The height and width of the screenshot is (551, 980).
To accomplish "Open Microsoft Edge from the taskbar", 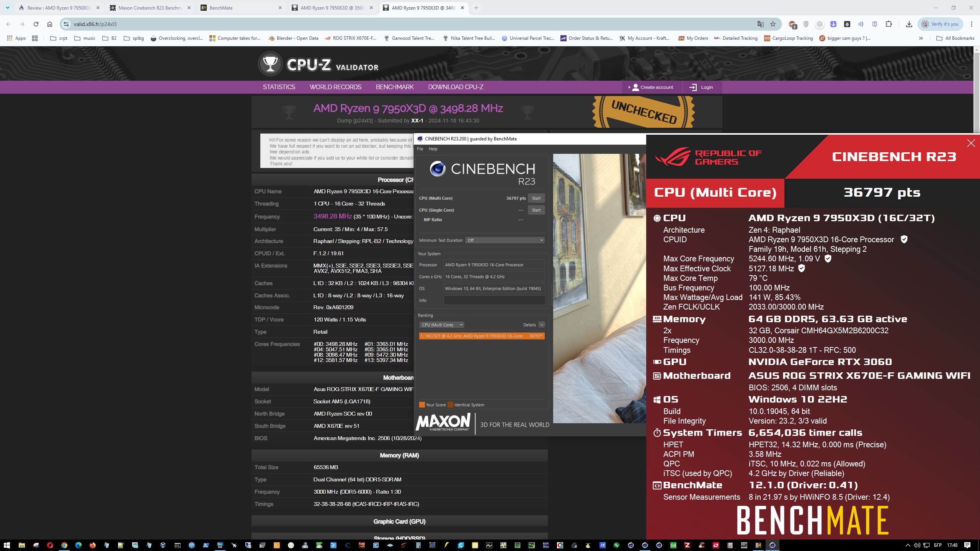I will click(x=78, y=545).
